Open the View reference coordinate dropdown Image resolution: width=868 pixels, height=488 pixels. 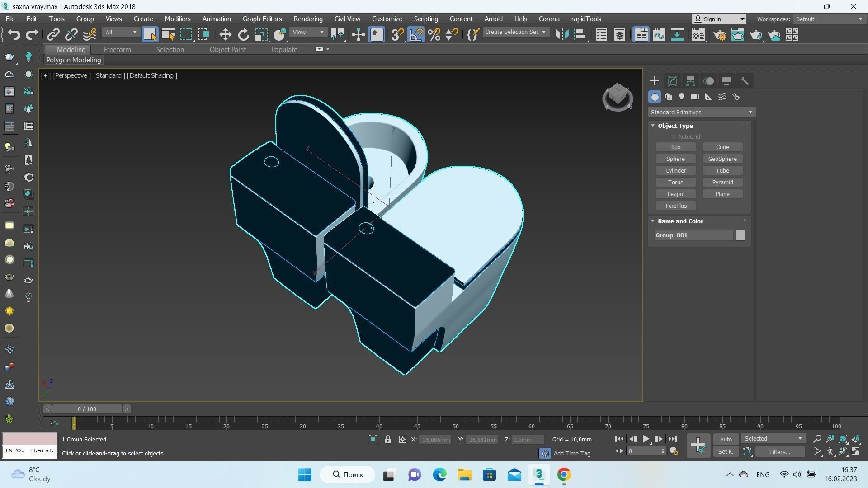point(308,33)
